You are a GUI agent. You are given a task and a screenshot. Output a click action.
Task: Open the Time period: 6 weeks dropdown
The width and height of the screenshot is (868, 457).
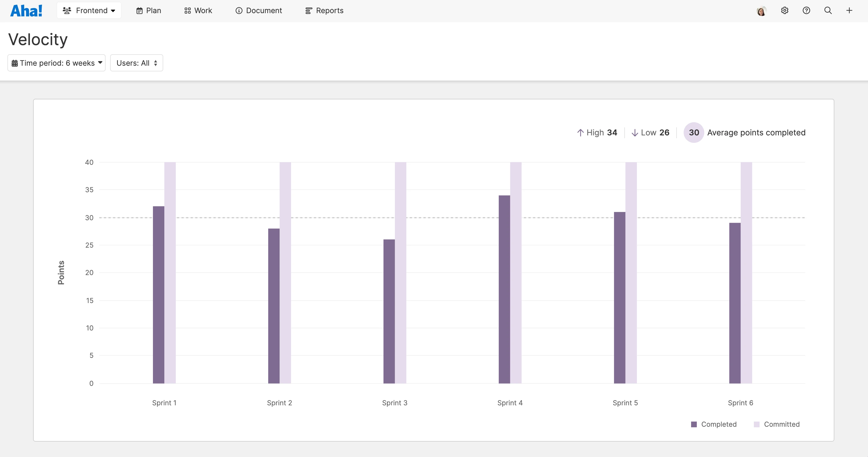(56, 63)
